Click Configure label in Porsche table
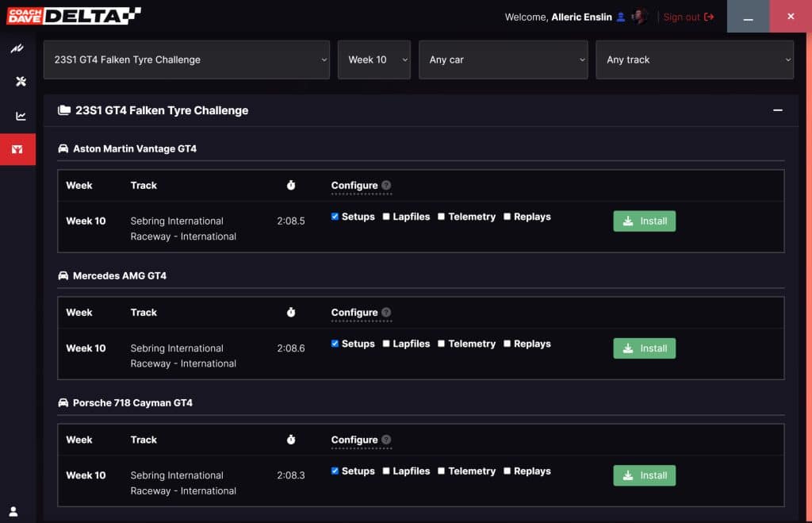 click(354, 440)
